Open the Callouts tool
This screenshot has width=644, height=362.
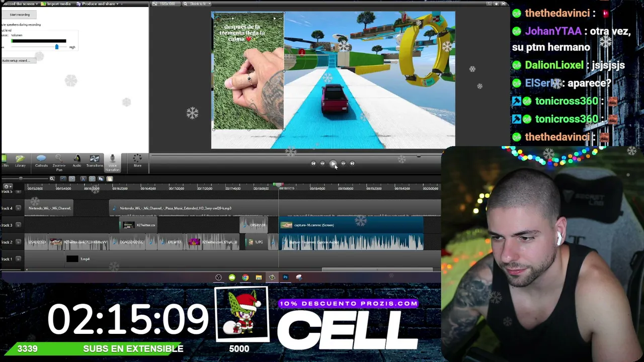[x=41, y=161]
